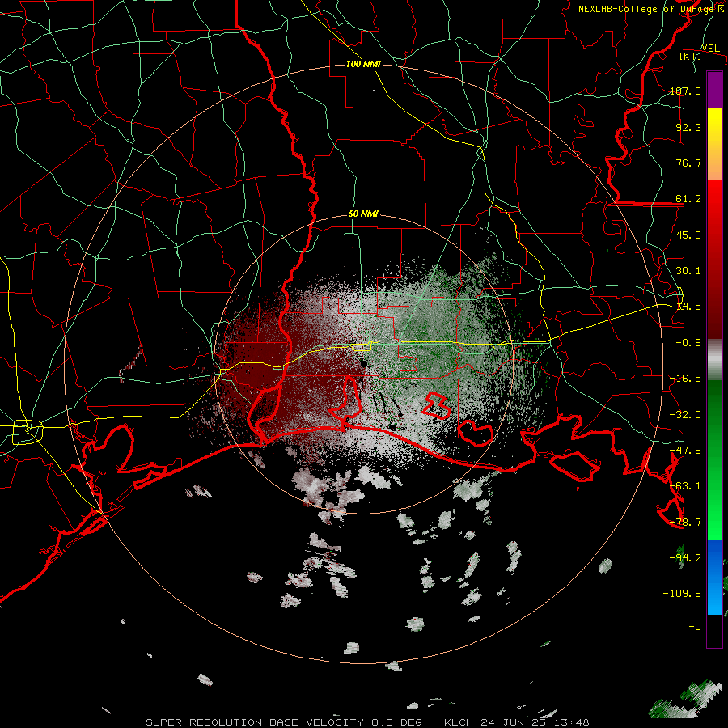
Task: Click the blue segment of the color bar
Action: pos(714,577)
